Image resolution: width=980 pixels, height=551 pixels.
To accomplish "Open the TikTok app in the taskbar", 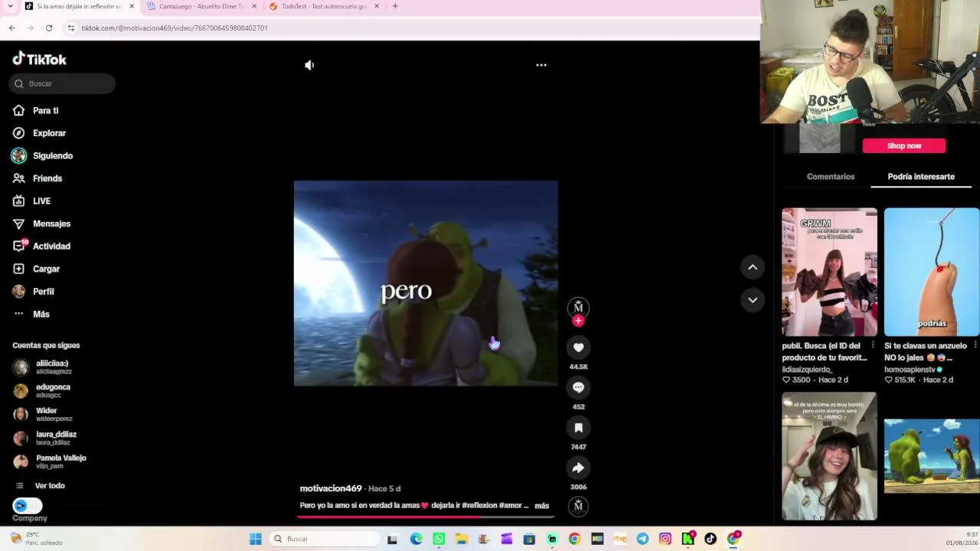I will pyautogui.click(x=710, y=539).
